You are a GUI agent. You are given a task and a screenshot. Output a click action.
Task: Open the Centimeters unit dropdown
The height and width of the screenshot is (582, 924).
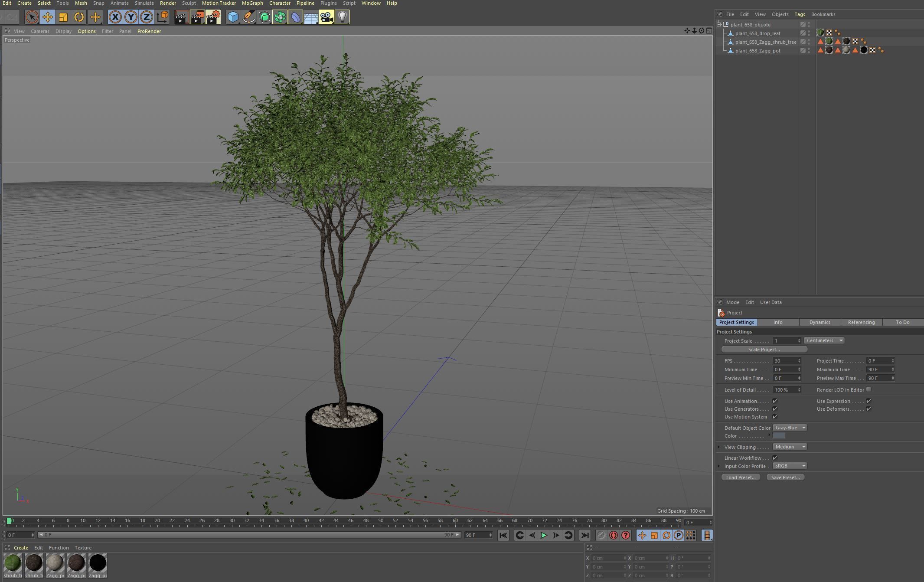coord(824,340)
